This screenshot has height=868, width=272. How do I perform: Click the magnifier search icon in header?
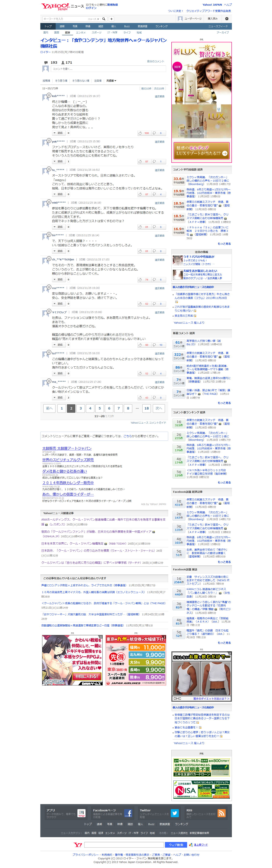tap(104, 19)
